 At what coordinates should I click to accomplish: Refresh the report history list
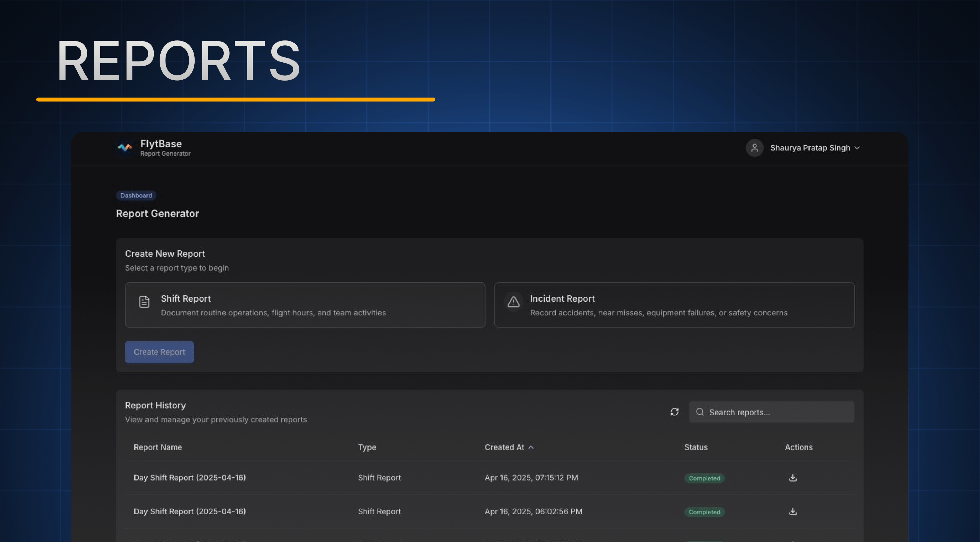coord(675,412)
